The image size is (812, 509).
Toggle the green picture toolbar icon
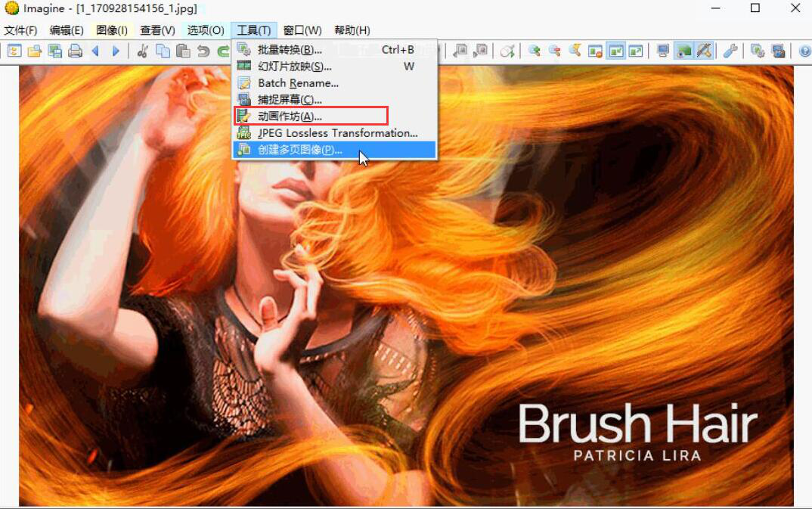pyautogui.click(x=684, y=51)
